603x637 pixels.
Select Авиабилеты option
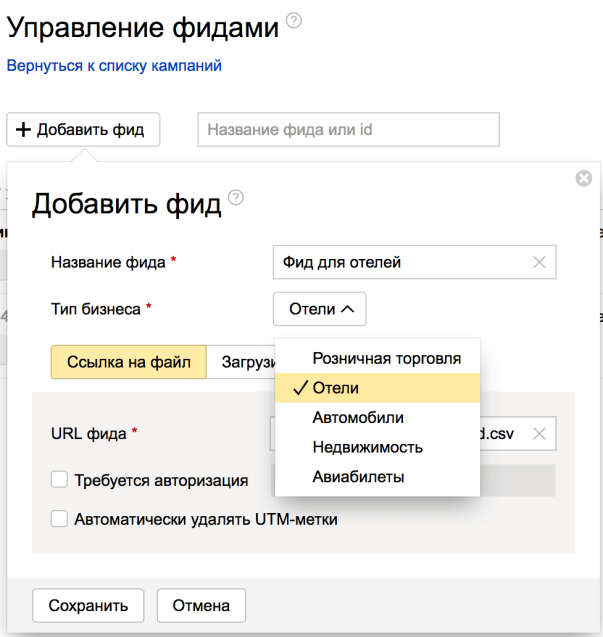(x=377, y=477)
